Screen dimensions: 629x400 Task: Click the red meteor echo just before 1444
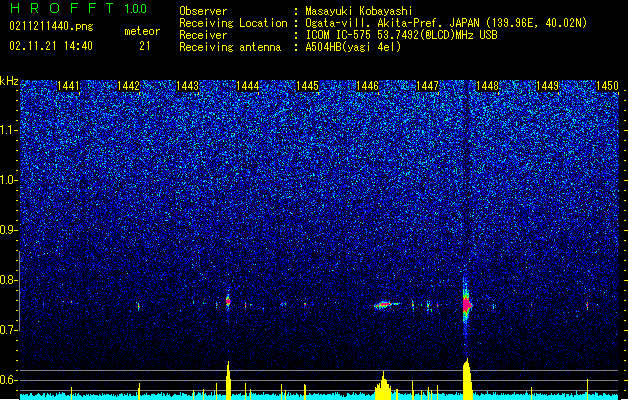point(228,301)
